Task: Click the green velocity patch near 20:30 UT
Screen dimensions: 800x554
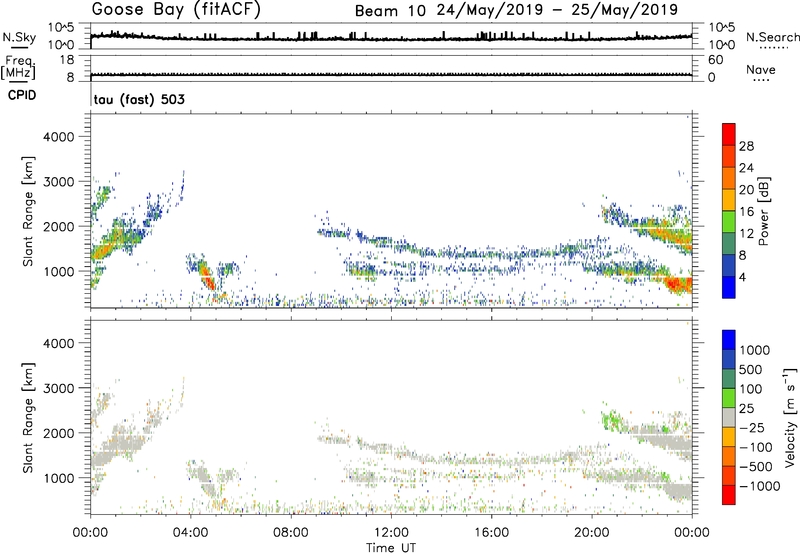Action: click(x=614, y=421)
